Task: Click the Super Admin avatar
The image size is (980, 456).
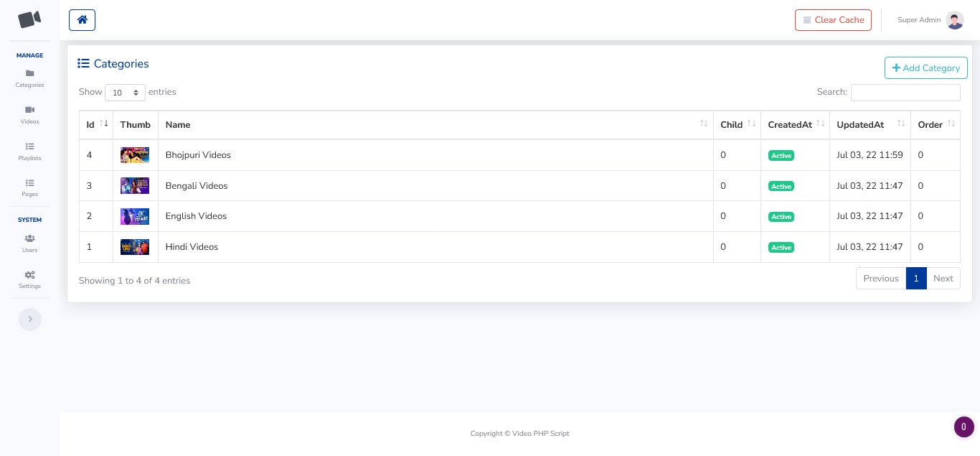Action: [954, 20]
